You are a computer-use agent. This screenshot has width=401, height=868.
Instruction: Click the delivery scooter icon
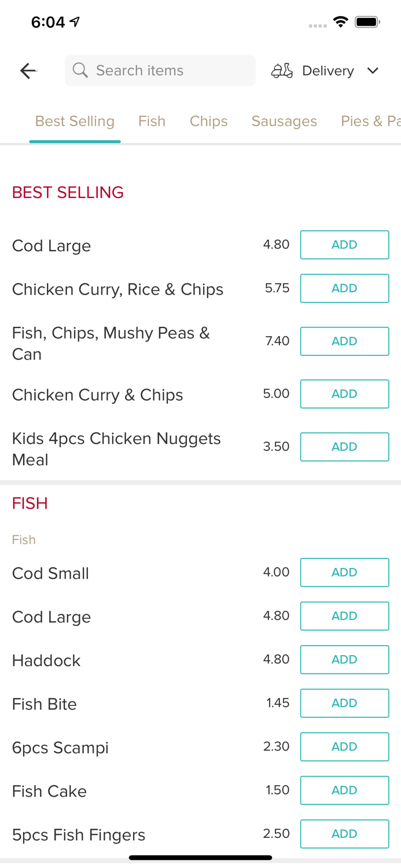tap(282, 71)
